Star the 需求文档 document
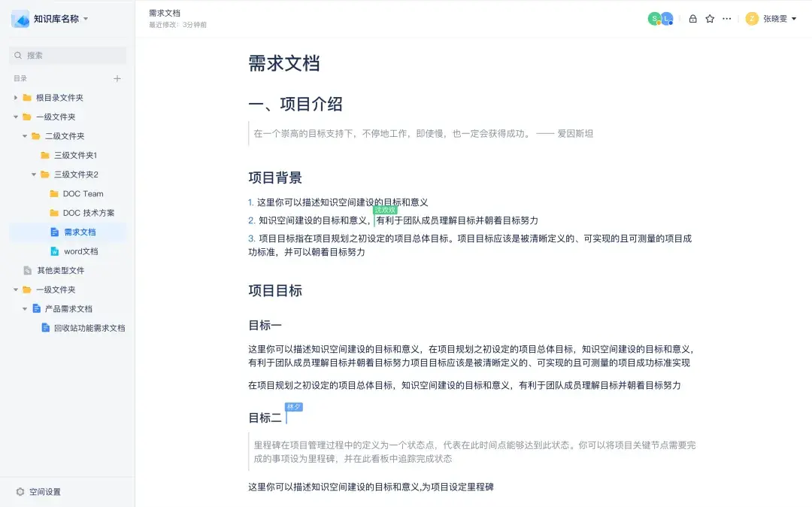 (710, 19)
